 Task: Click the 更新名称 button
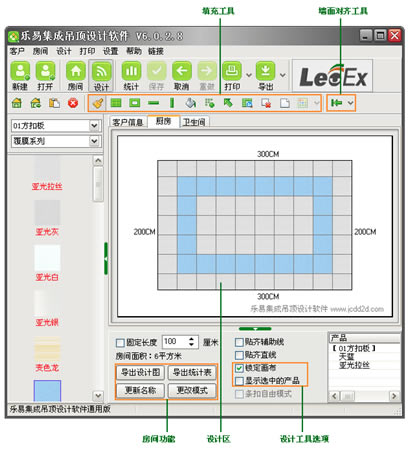[x=140, y=390]
